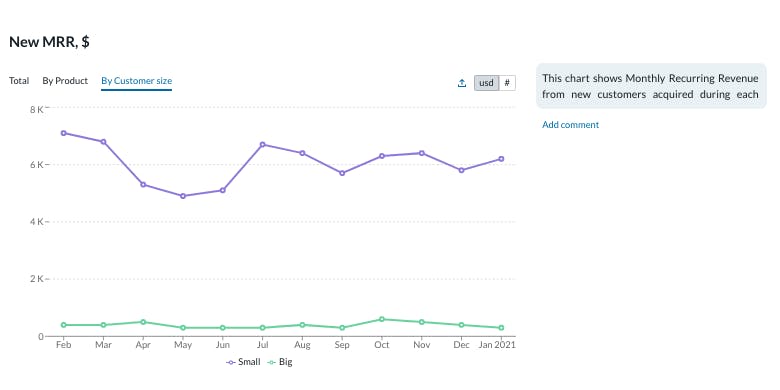
Task: Click the Small data point for Oct
Action: (382, 156)
